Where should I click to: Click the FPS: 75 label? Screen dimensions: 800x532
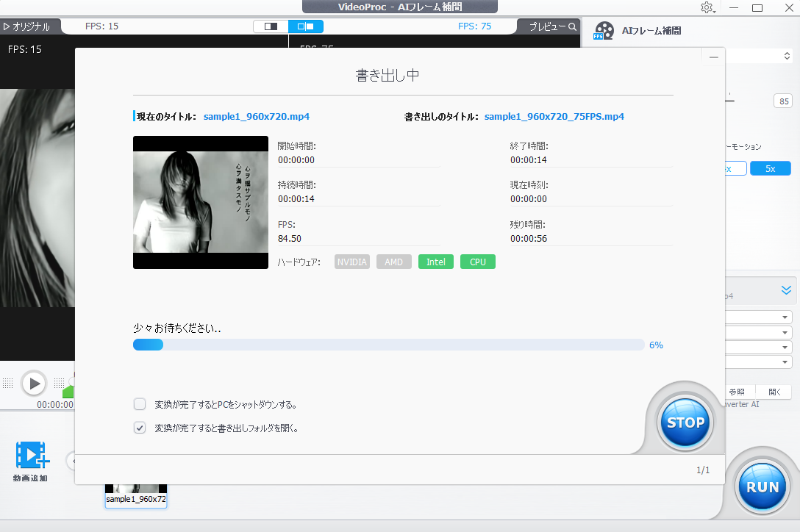(x=474, y=26)
